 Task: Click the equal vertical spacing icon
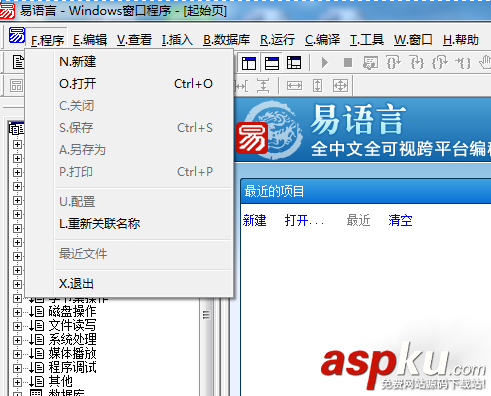pyautogui.click(x=263, y=86)
